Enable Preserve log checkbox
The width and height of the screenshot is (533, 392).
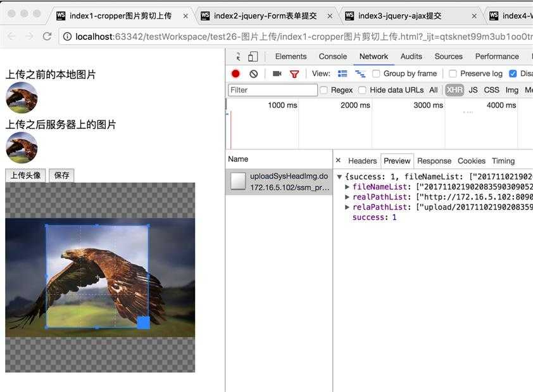453,73
